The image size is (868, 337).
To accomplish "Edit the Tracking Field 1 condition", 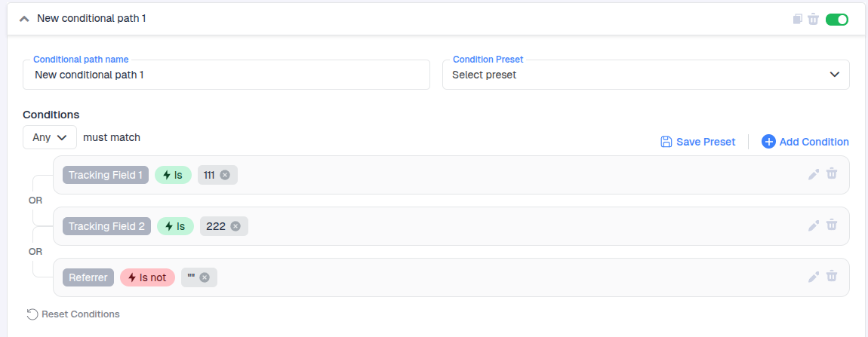I will coord(814,174).
